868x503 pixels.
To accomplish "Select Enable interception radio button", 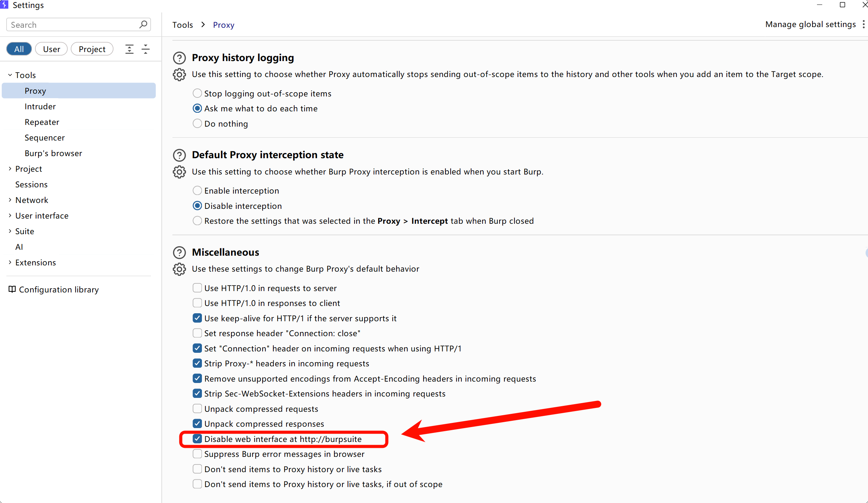I will (x=197, y=190).
